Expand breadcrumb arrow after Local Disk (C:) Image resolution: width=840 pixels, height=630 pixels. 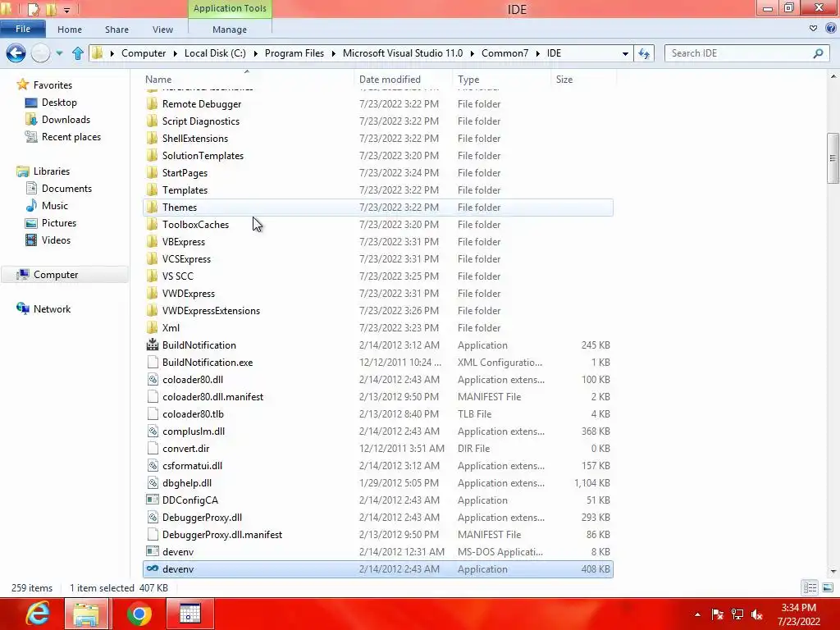(x=255, y=53)
